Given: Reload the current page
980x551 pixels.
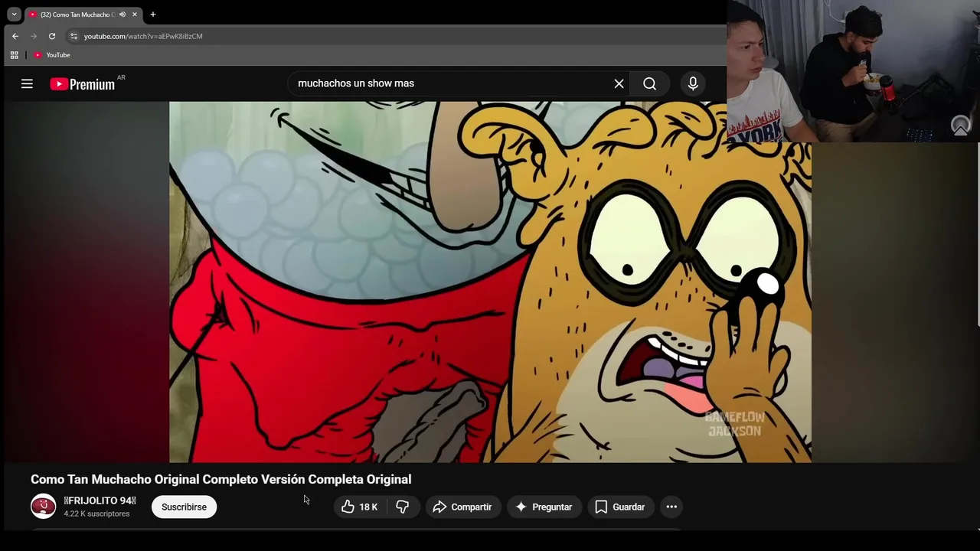Looking at the screenshot, I should pyautogui.click(x=52, y=36).
